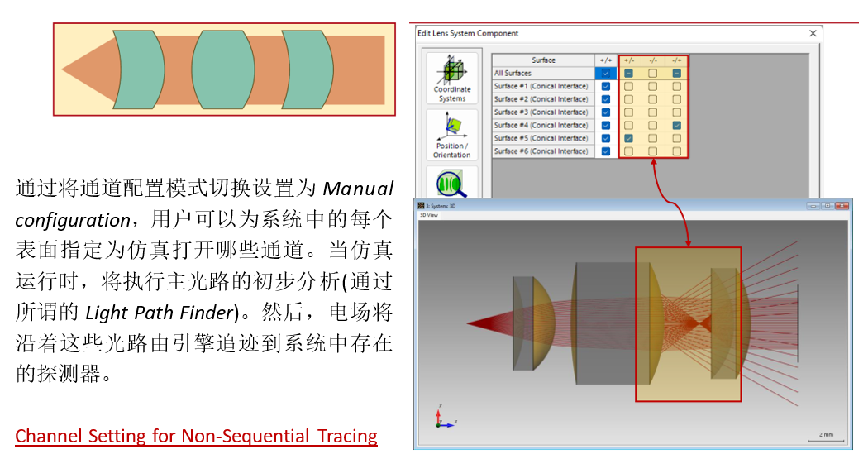This screenshot has width=868, height=459.
Task: Close the Edit Lens System Component dialog
Action: click(813, 33)
